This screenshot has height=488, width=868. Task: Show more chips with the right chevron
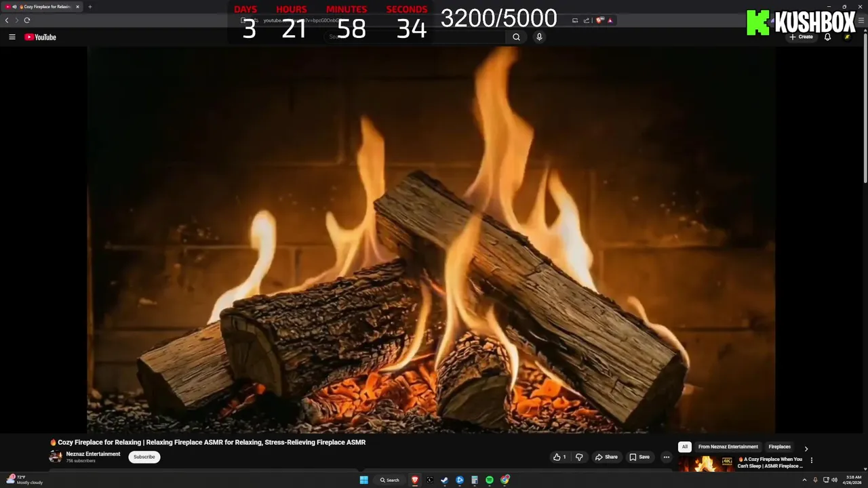806,448
